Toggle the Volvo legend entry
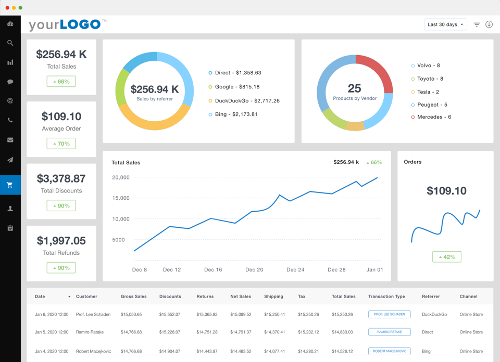 tap(425, 65)
